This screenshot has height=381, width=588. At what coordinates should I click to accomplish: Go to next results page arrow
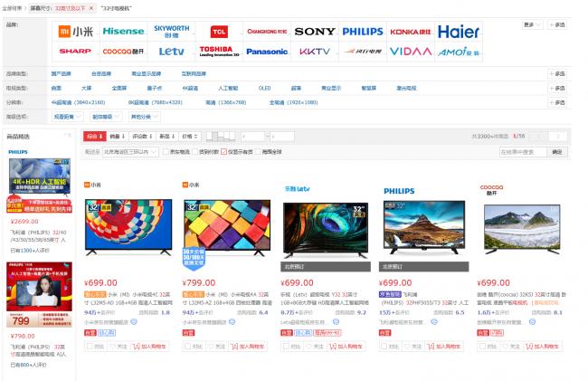click(x=557, y=137)
